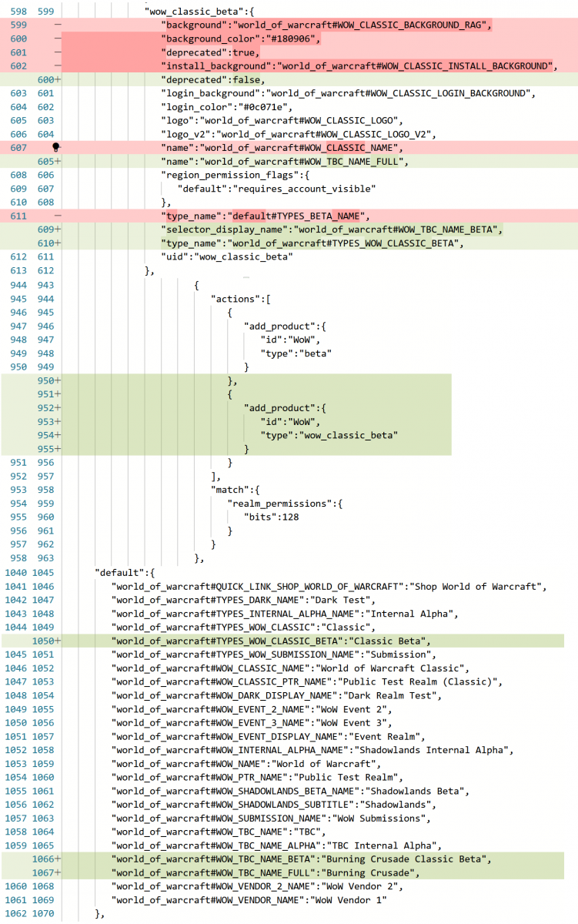The height and width of the screenshot is (924, 578).
Task: Click the plus marker on added line 952
Action: (58, 408)
